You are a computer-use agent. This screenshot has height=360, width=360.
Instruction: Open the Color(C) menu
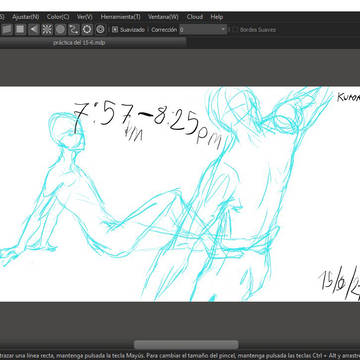coord(58,17)
